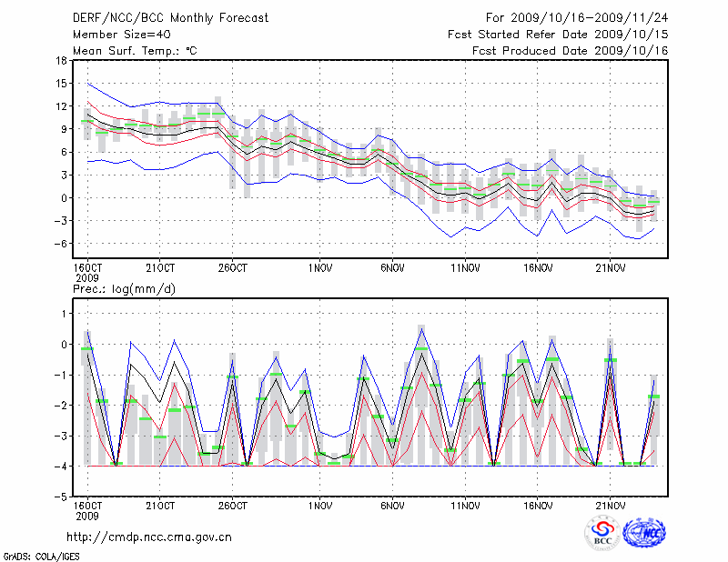Select 1NOV on the temperature chart axis
Screen dimensions: 728x562
point(319,269)
